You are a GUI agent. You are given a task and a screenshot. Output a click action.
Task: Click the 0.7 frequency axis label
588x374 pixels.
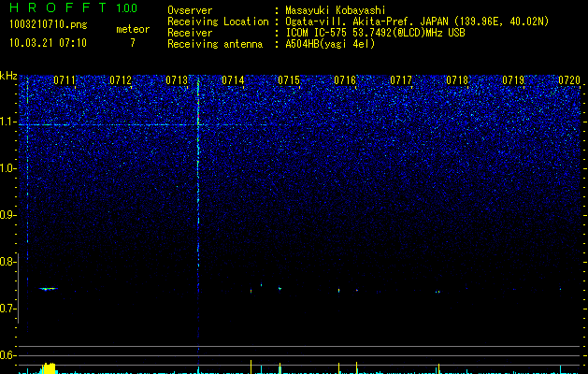pos(7,309)
